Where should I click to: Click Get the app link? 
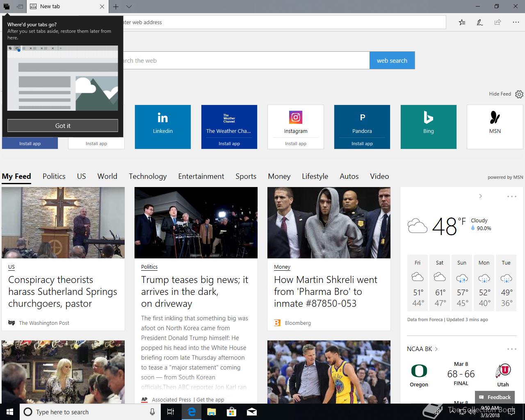[x=210, y=399]
